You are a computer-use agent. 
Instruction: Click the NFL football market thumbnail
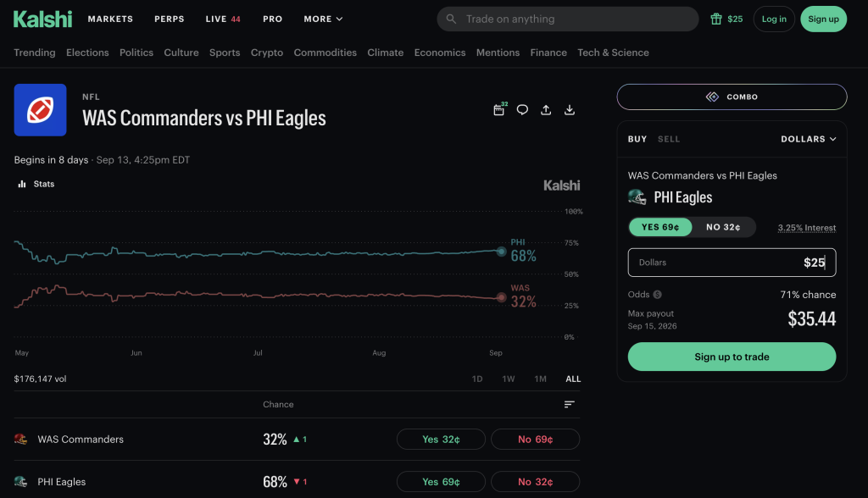coord(41,109)
